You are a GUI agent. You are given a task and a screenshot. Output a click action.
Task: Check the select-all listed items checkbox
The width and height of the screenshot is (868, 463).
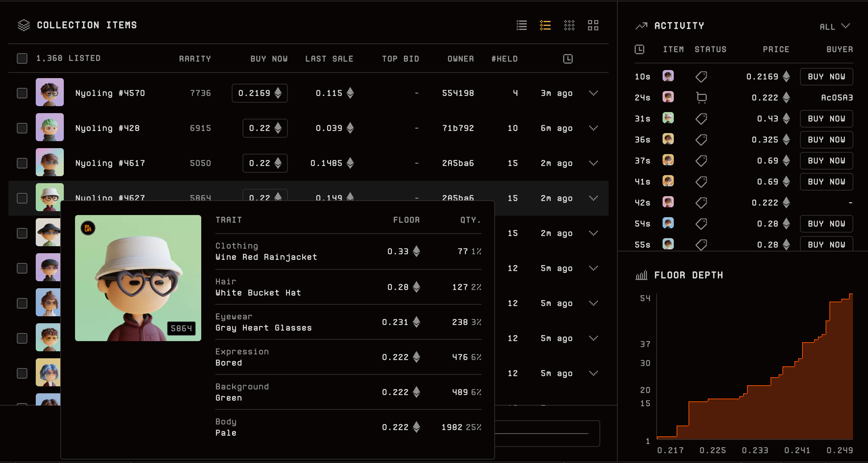pyautogui.click(x=22, y=58)
